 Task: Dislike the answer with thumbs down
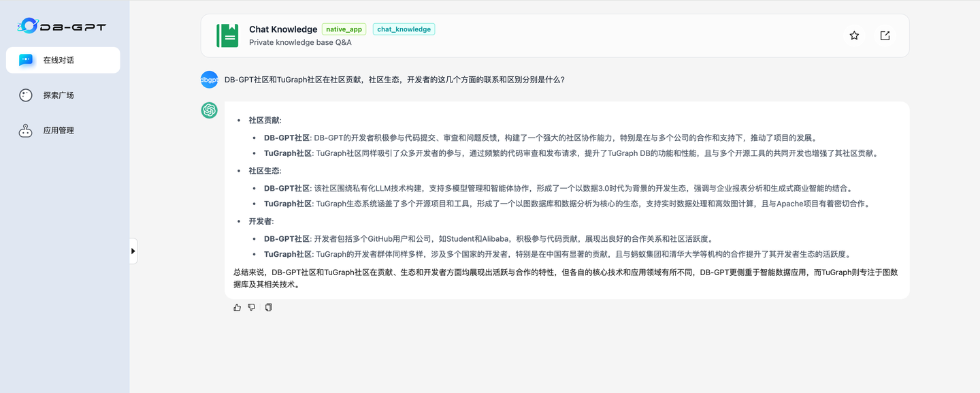252,307
